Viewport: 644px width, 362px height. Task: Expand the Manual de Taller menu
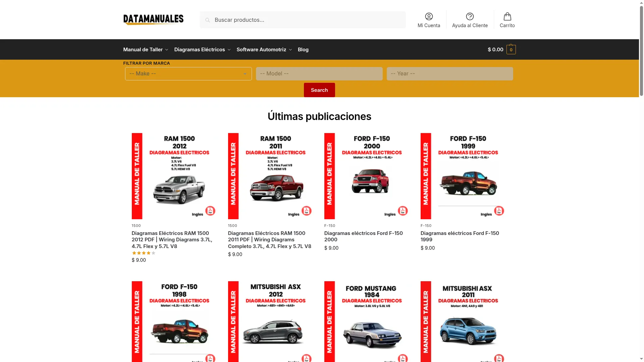(146, 50)
